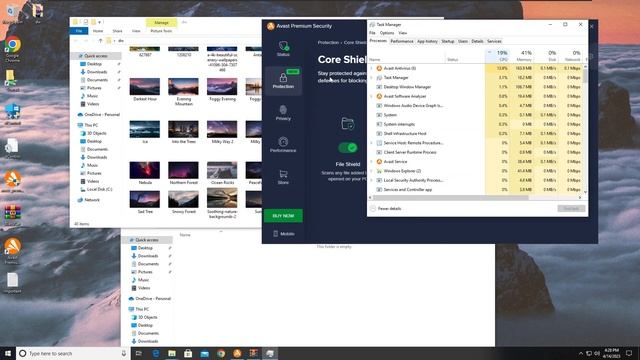Switch to the App history tab

(427, 41)
